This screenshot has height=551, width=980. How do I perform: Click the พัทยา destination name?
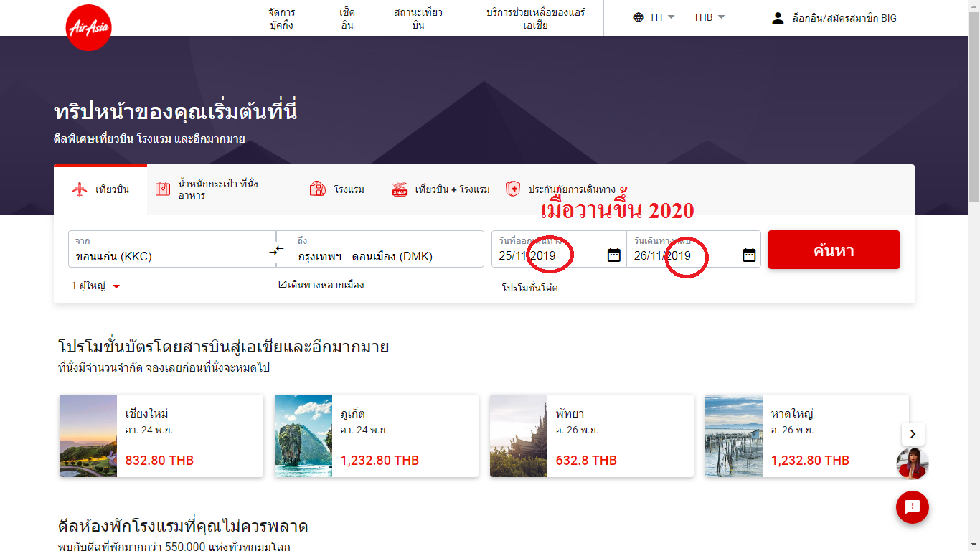tap(570, 414)
